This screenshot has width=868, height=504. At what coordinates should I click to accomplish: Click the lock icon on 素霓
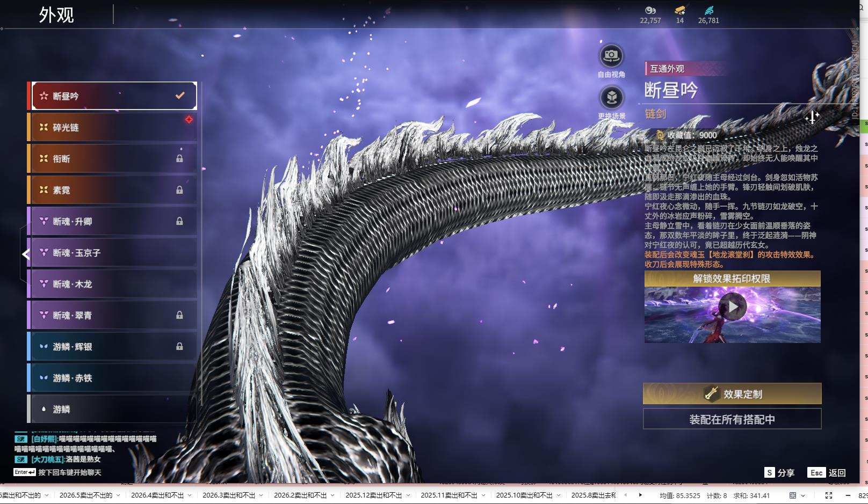(x=179, y=189)
